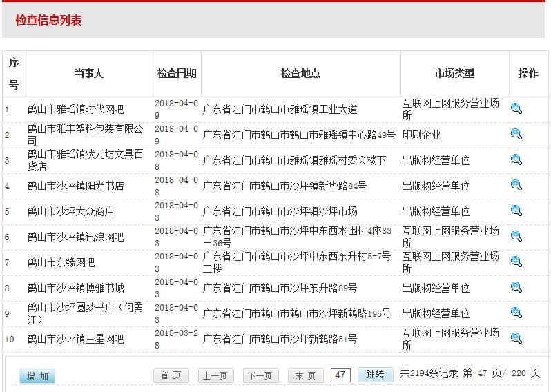Go to previous page 上一页
551x392 pixels.
coord(216,375)
